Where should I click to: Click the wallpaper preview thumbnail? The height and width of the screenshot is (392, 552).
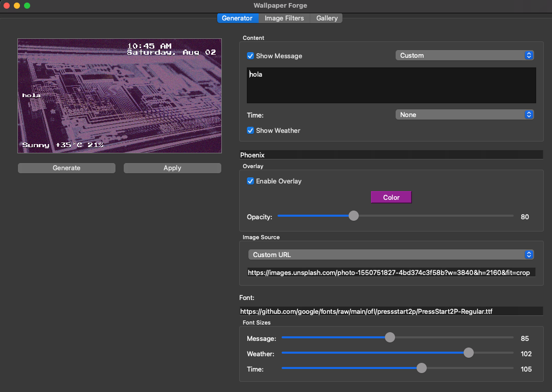pos(120,96)
